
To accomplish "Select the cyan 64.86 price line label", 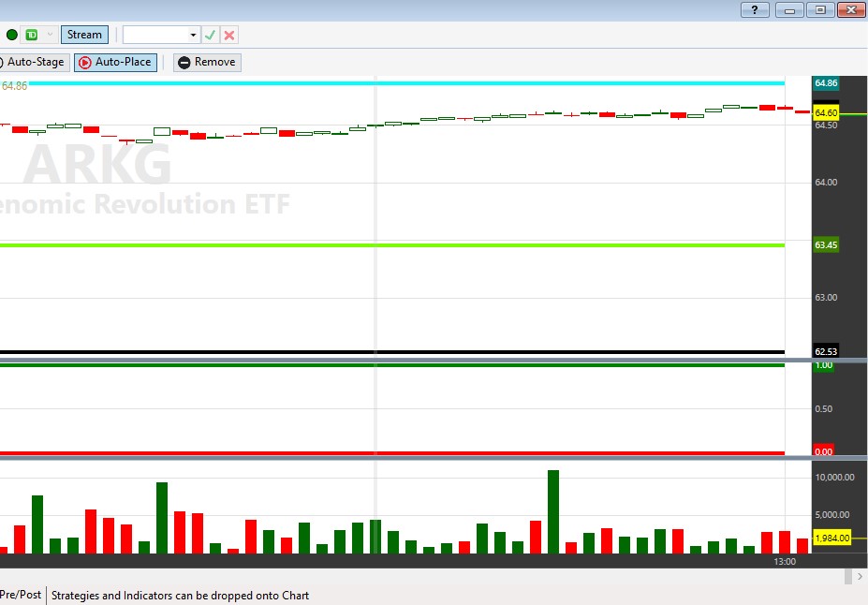I will (x=826, y=83).
